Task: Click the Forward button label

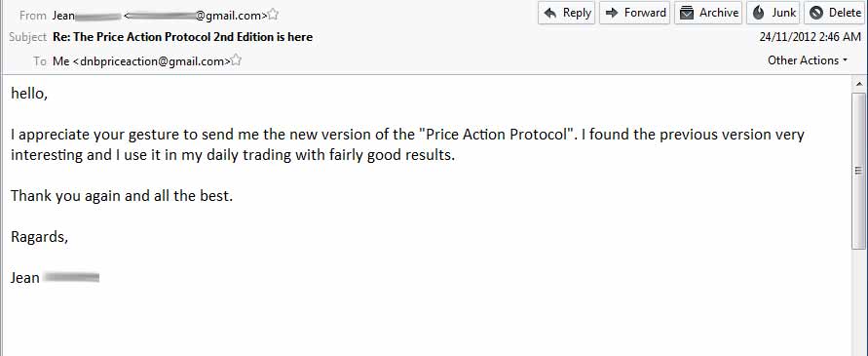Action: (645, 13)
